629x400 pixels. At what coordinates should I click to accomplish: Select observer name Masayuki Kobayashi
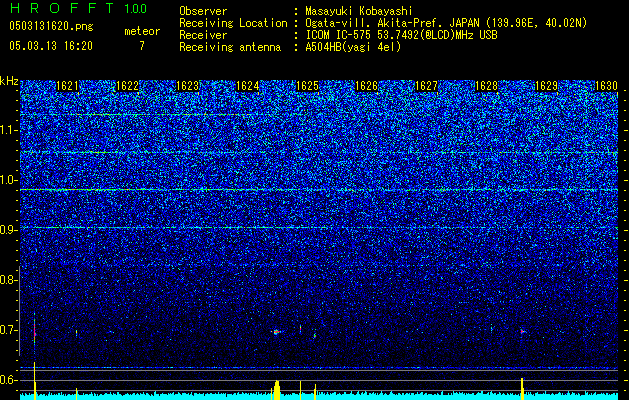pyautogui.click(x=359, y=11)
